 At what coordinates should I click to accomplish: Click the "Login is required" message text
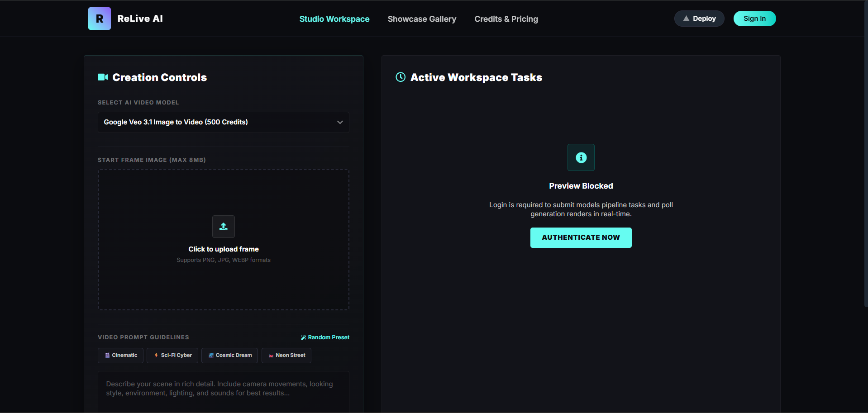coord(581,209)
